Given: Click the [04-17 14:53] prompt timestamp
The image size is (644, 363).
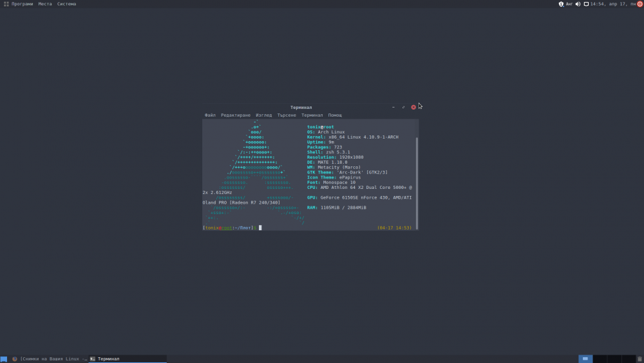Looking at the screenshot, I should [x=394, y=228].
